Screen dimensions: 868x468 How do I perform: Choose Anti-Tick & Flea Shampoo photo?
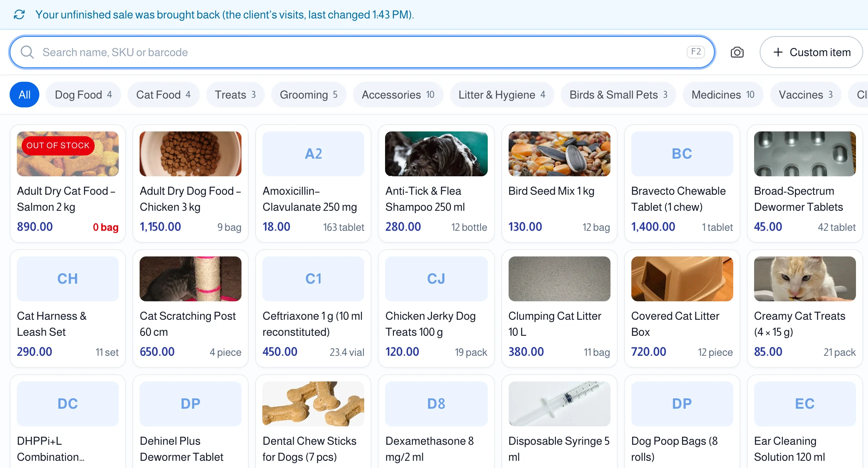(x=436, y=154)
